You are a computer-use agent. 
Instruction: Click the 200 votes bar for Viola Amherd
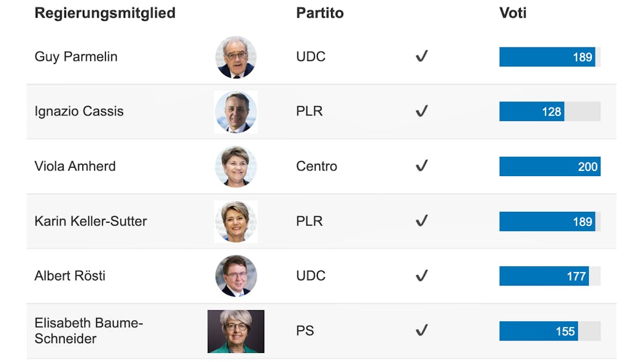pyautogui.click(x=549, y=166)
